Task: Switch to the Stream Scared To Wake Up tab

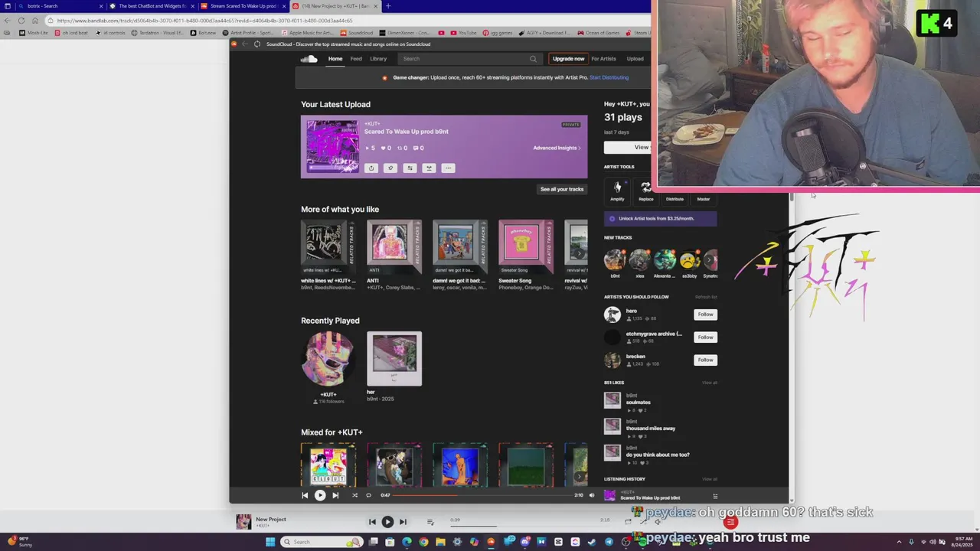Action: (243, 6)
